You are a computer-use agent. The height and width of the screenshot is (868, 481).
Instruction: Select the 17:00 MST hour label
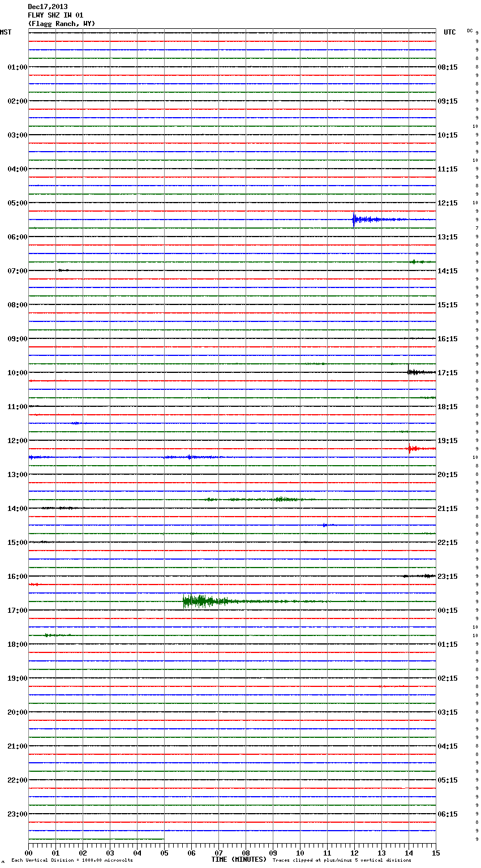pyautogui.click(x=17, y=611)
